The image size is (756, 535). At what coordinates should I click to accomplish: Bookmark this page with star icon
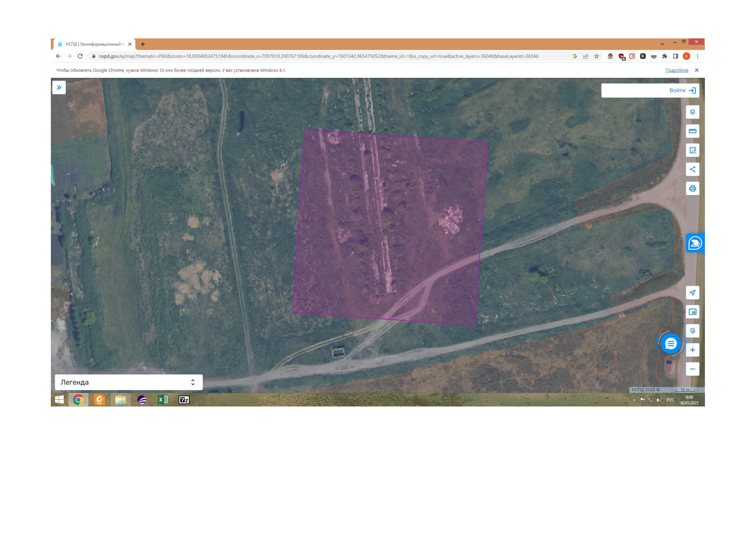click(x=596, y=56)
